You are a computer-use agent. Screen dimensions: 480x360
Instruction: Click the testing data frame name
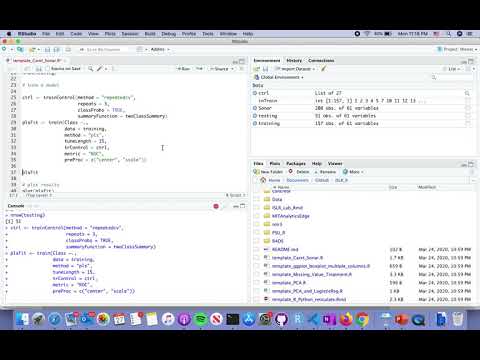point(268,116)
